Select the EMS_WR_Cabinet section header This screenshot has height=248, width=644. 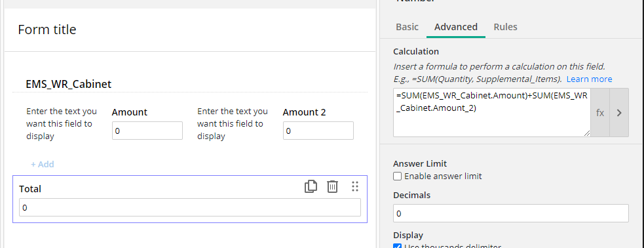click(69, 85)
